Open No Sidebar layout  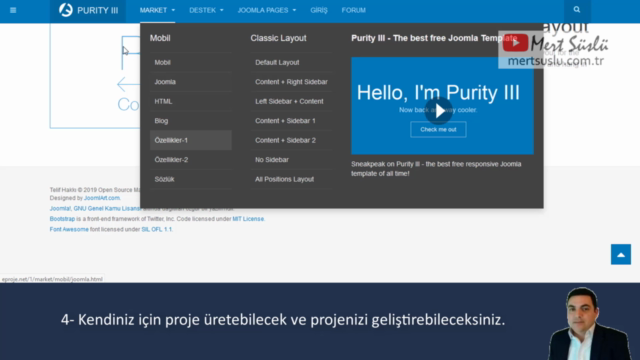(x=291, y=160)
